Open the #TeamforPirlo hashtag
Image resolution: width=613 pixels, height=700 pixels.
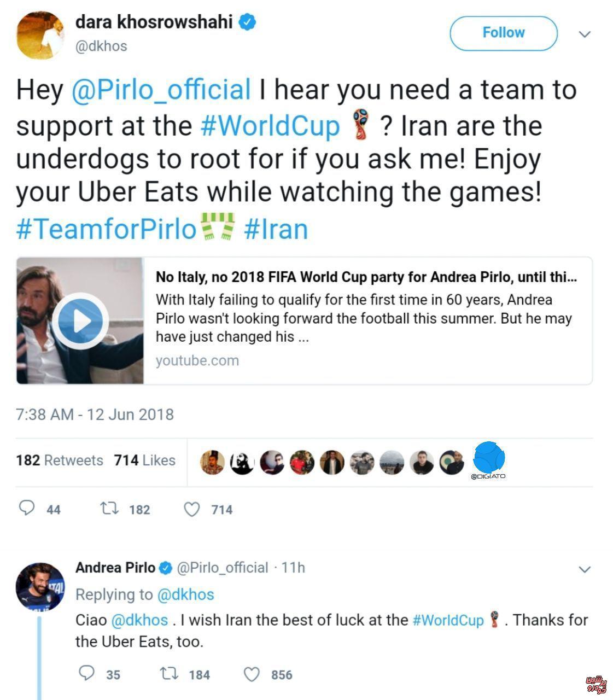point(106,229)
